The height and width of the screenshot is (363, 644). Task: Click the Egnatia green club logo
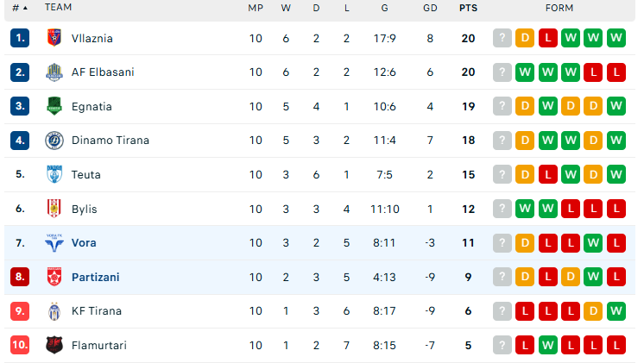[54, 106]
